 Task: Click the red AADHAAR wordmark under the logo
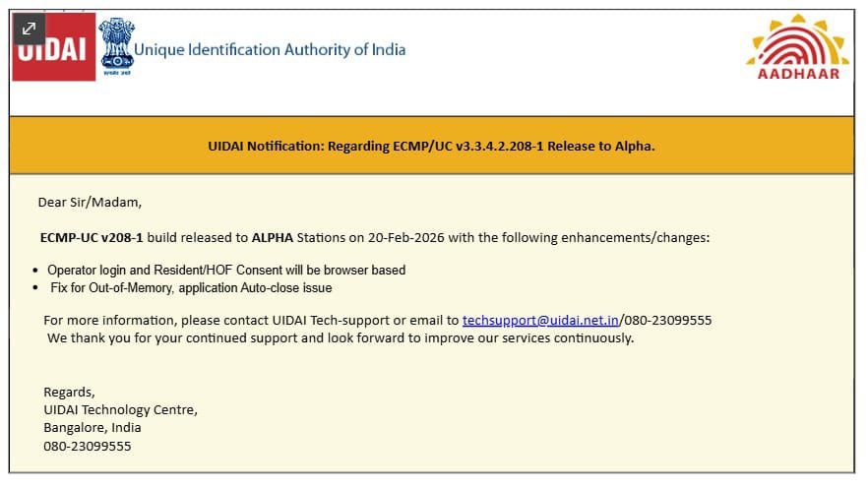tap(798, 74)
